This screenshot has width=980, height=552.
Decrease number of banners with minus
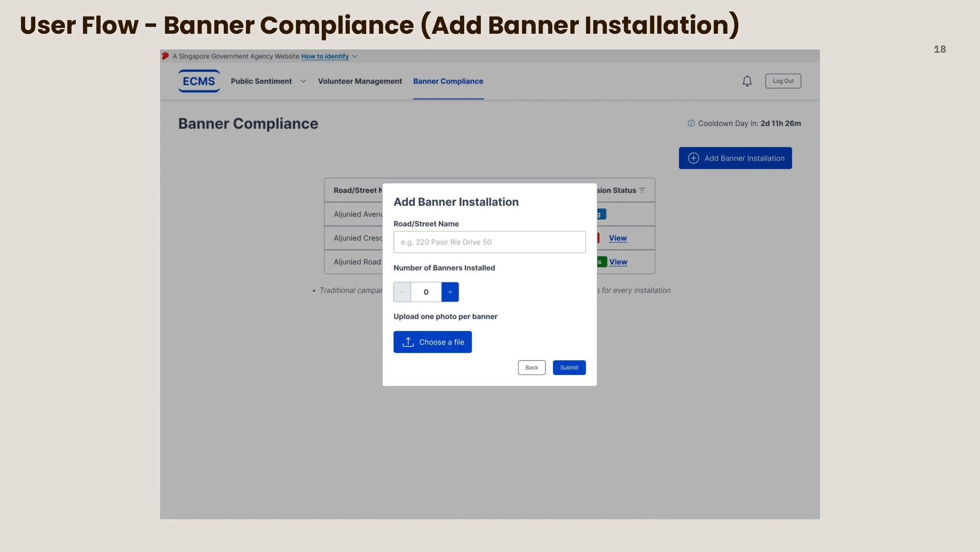402,292
